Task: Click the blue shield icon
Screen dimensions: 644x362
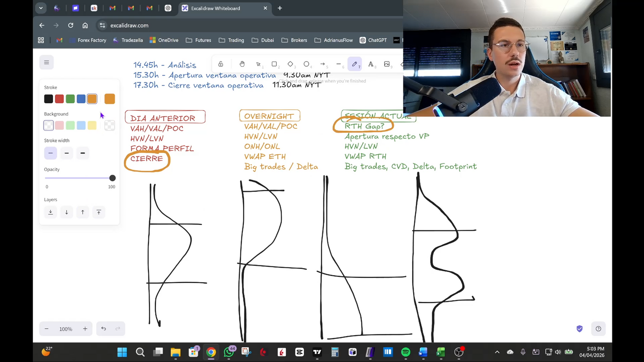Action: [579, 329]
